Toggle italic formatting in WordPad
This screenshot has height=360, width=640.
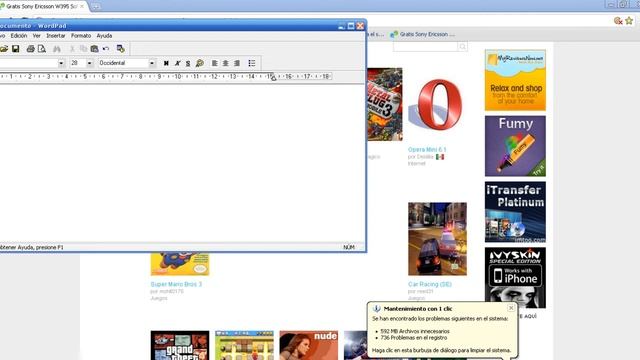177,63
